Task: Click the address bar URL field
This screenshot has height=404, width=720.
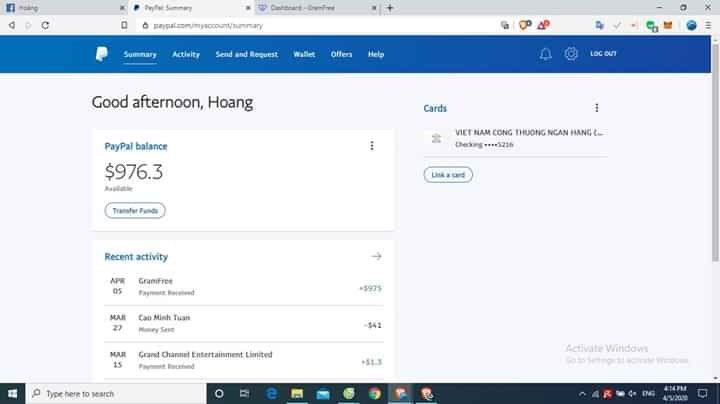Action: coord(317,25)
